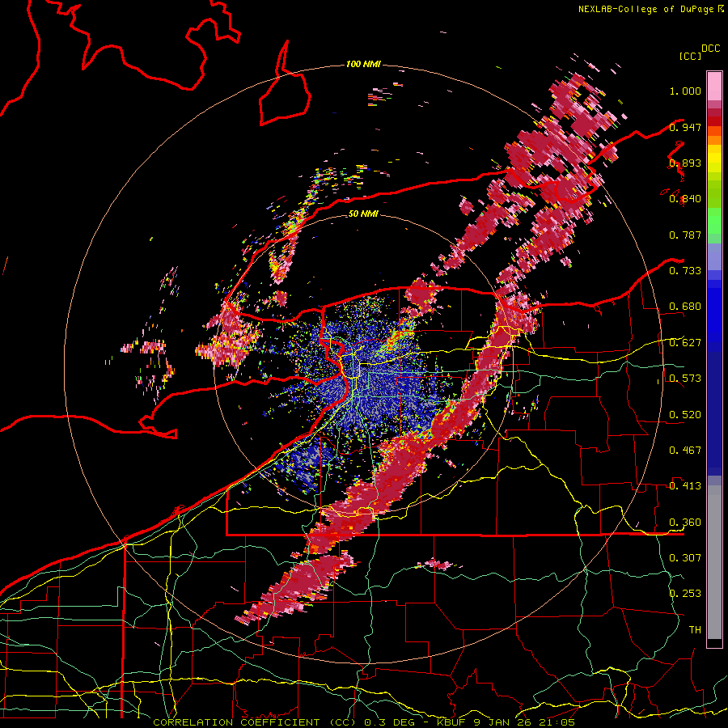Click the 0.893 legend value

point(685,163)
